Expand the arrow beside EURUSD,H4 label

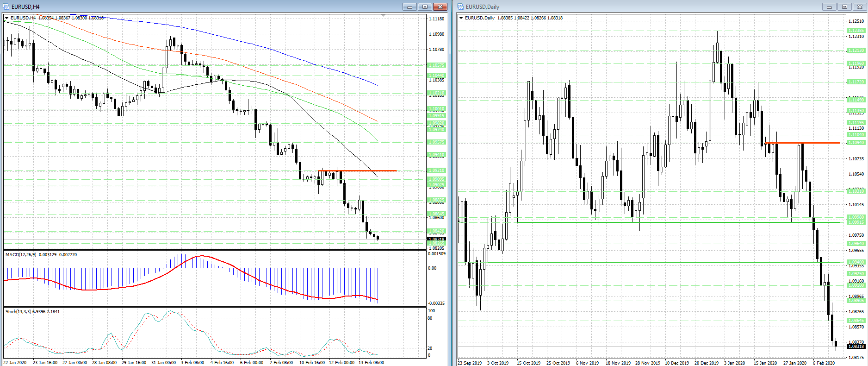click(x=6, y=18)
